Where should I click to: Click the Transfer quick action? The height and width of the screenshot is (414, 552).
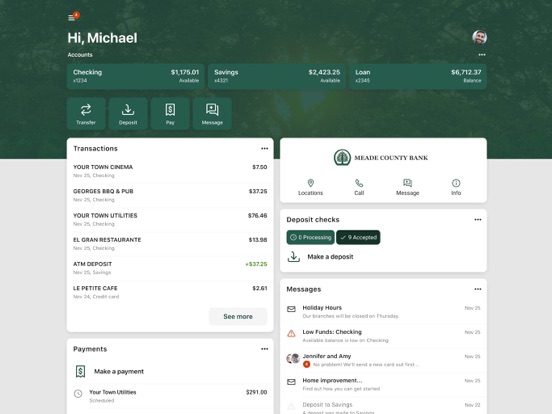86,114
